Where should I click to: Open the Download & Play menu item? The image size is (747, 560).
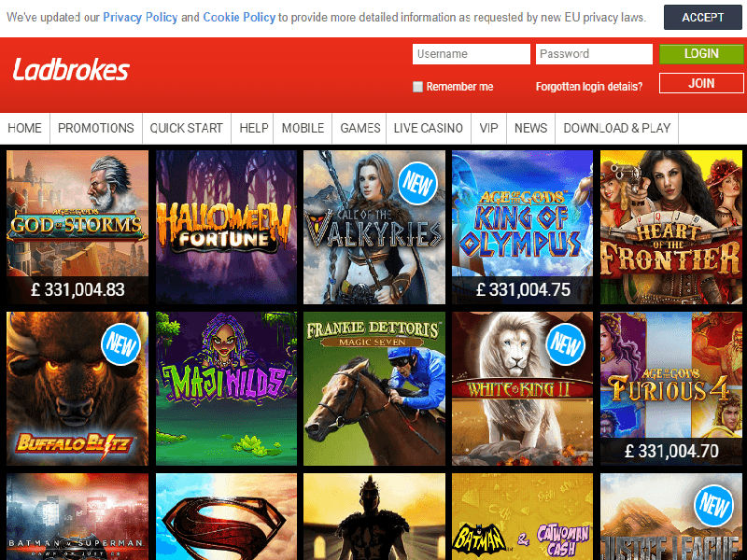tap(617, 128)
